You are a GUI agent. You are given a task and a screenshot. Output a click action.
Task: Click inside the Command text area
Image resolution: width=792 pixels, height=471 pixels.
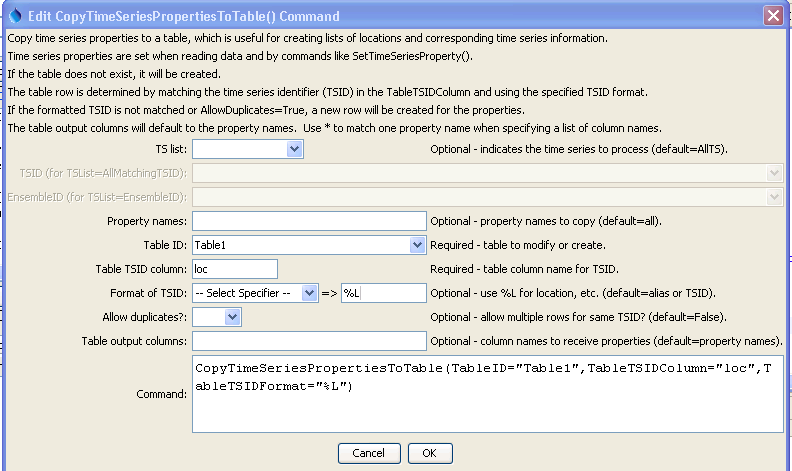(488, 394)
